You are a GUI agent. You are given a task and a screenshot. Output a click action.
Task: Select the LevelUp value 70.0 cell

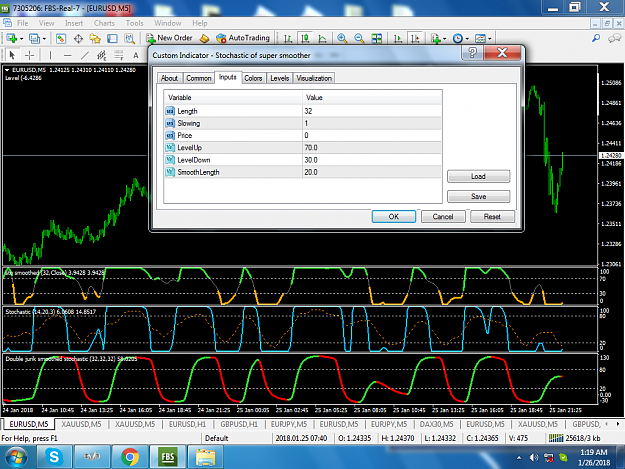(x=372, y=148)
